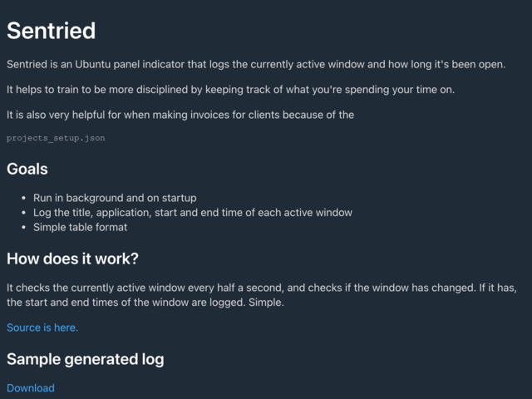Viewport: 532px width, 399px height.
Task: Click the 'How does it work?' heading
Action: (72, 259)
